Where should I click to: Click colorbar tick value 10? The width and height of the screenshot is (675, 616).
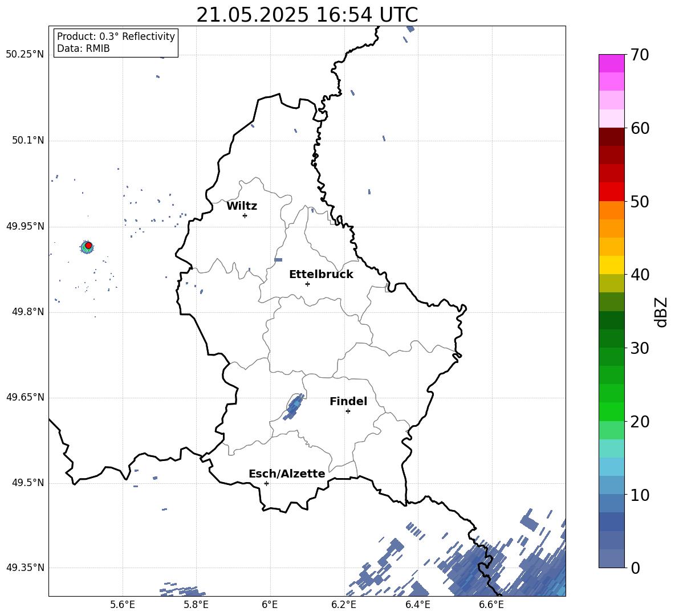point(640,495)
